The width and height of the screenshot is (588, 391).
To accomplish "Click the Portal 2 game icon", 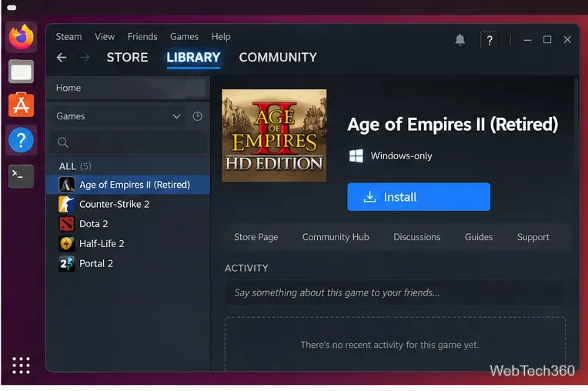I will [67, 263].
